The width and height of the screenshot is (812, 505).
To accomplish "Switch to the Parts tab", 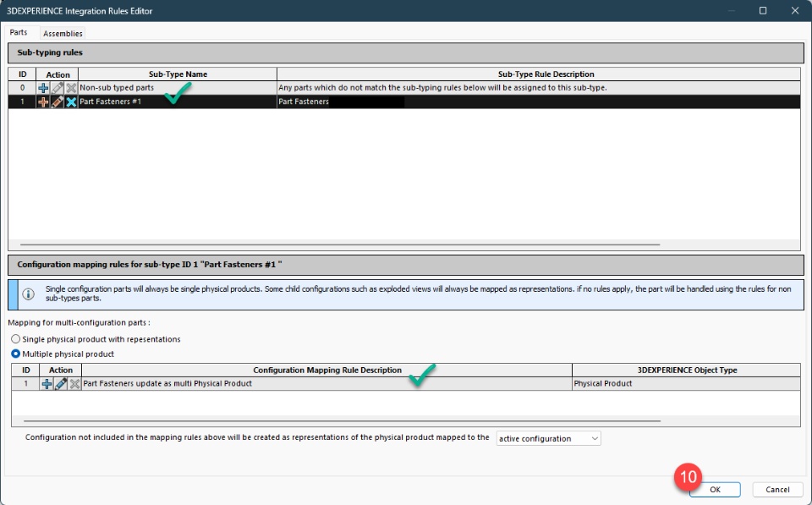I will tap(19, 33).
